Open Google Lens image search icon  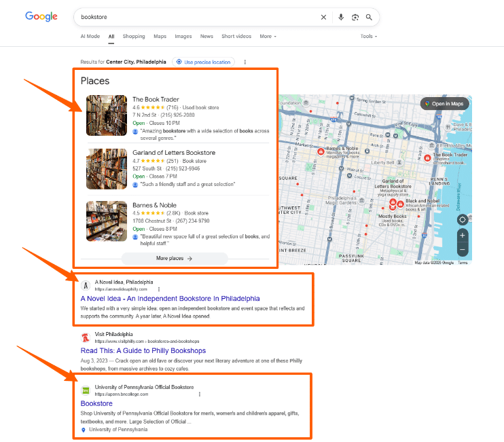click(355, 17)
